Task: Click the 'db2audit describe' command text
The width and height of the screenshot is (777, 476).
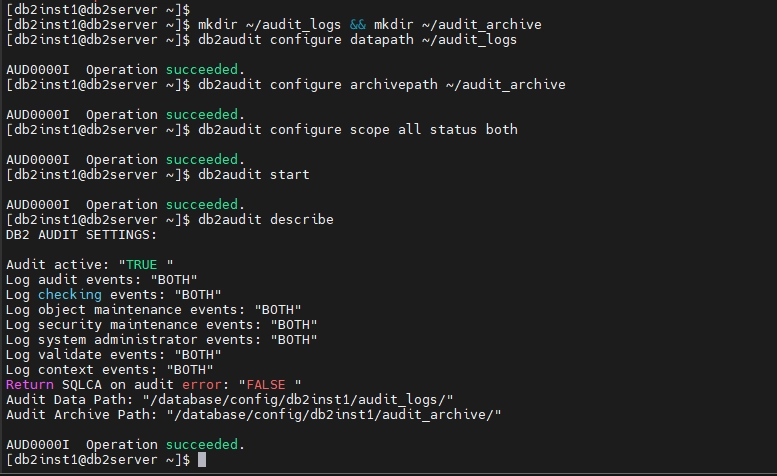Action: (266, 220)
